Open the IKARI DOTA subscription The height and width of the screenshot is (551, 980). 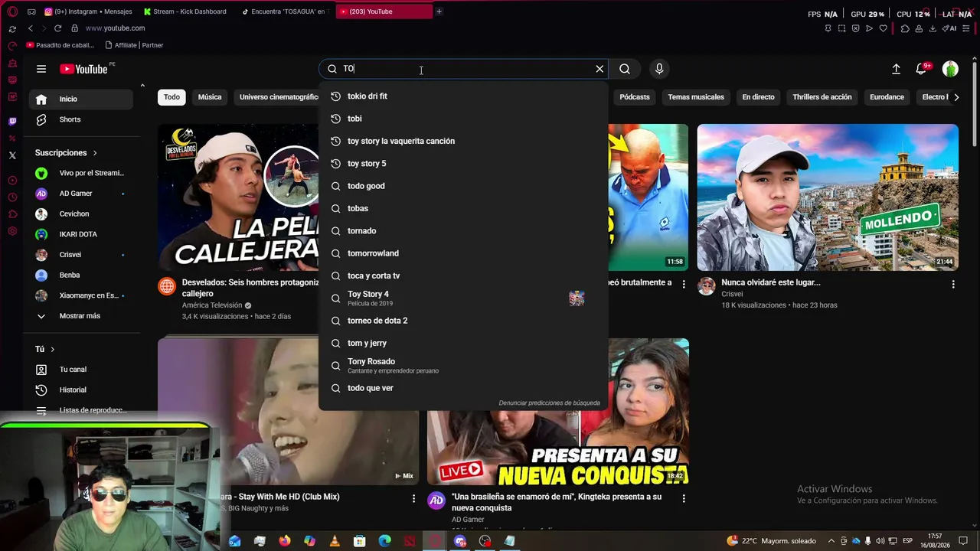(80, 234)
